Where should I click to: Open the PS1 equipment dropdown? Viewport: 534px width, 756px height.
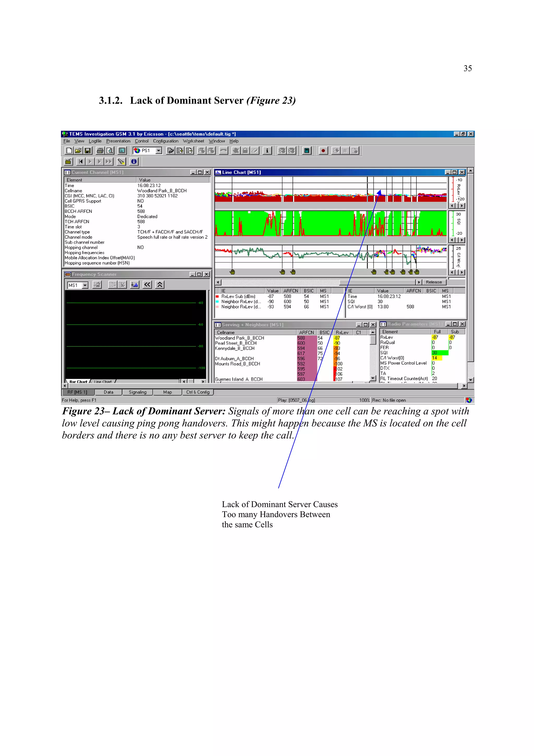click(159, 151)
